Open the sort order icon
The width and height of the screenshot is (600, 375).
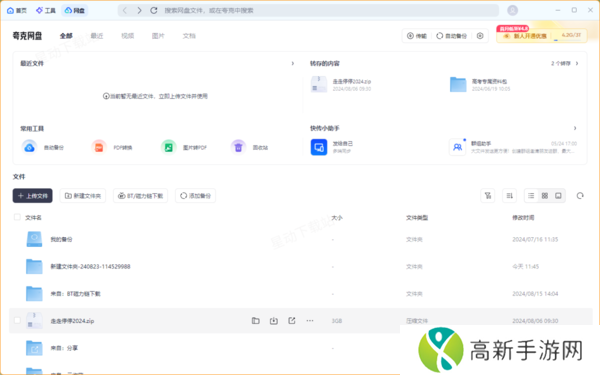pyautogui.click(x=510, y=196)
